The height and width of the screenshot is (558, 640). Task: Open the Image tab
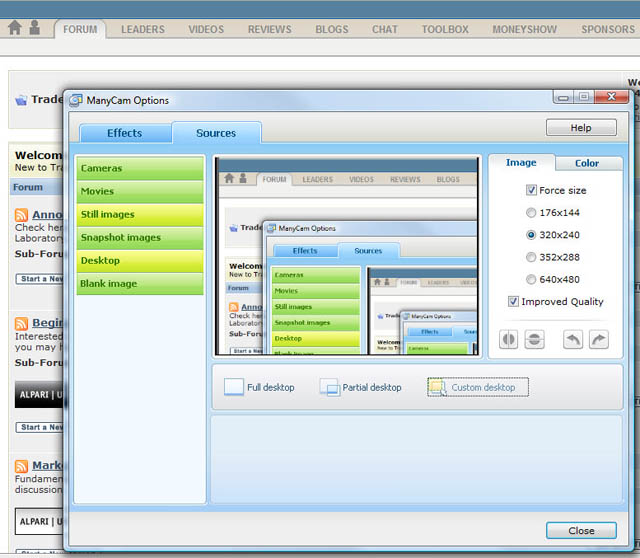pyautogui.click(x=521, y=162)
